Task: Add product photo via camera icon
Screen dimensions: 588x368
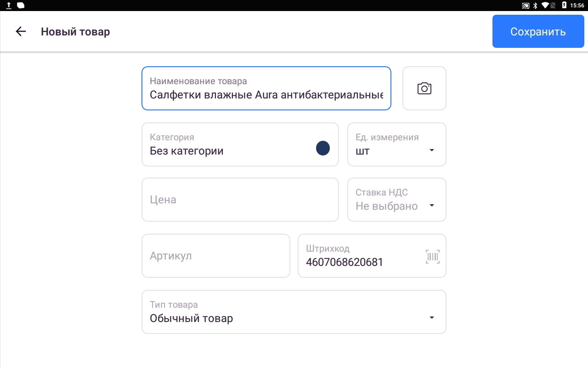Action: (x=424, y=88)
